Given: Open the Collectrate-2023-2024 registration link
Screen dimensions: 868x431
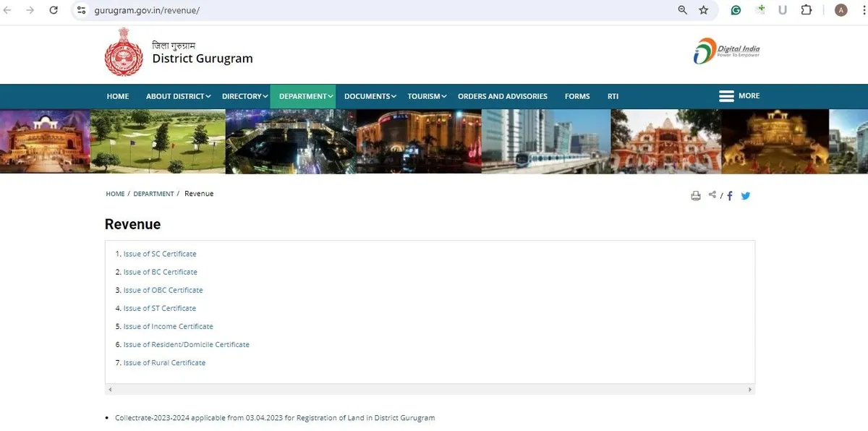Looking at the screenshot, I should tap(275, 418).
